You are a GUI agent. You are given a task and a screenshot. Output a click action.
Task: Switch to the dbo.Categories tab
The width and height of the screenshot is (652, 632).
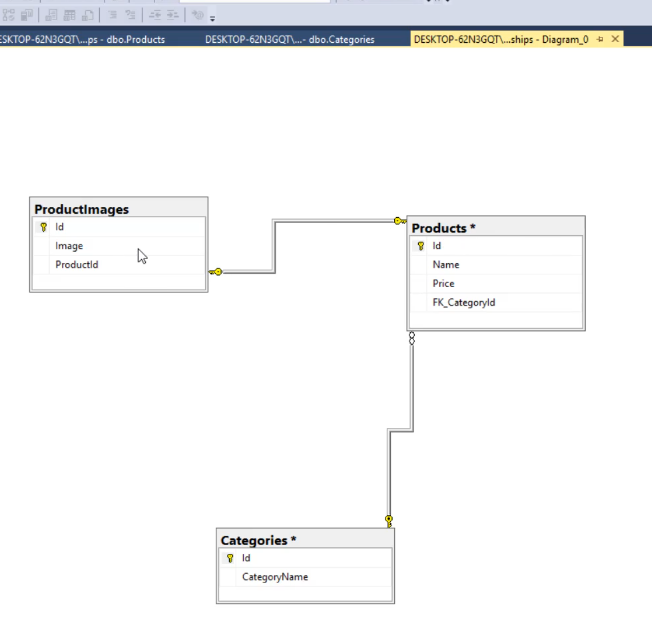point(290,40)
